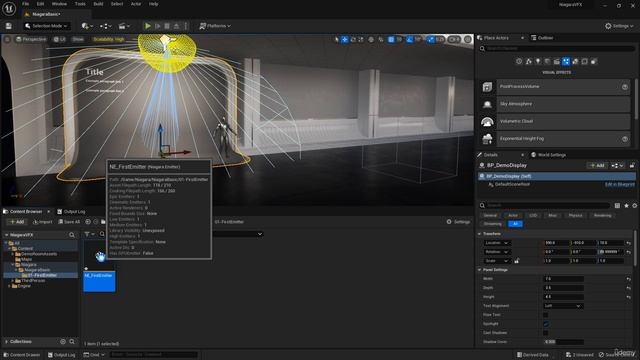The image size is (640, 360).
Task: Activate the translate gizmo tool
Action: (x=344, y=39)
